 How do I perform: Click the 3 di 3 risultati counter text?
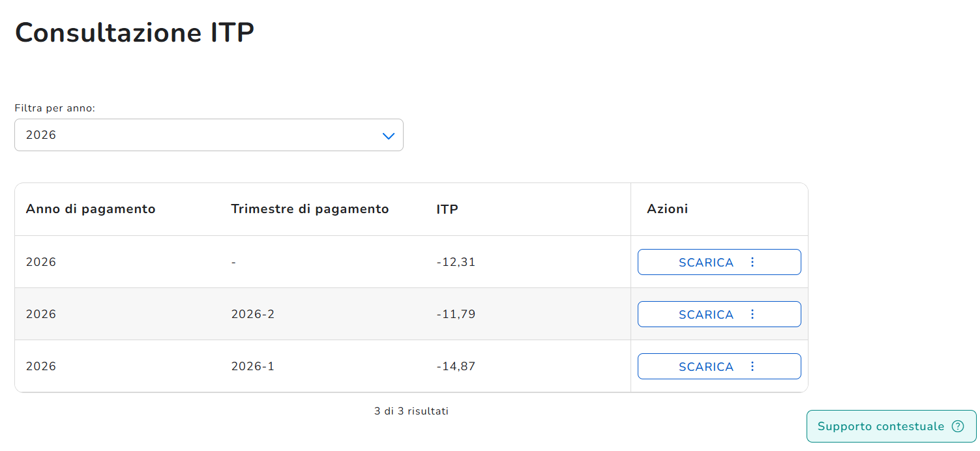click(x=411, y=411)
